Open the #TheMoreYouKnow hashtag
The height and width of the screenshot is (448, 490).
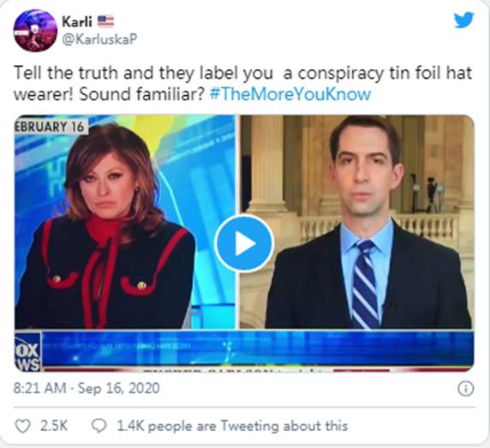pos(290,94)
